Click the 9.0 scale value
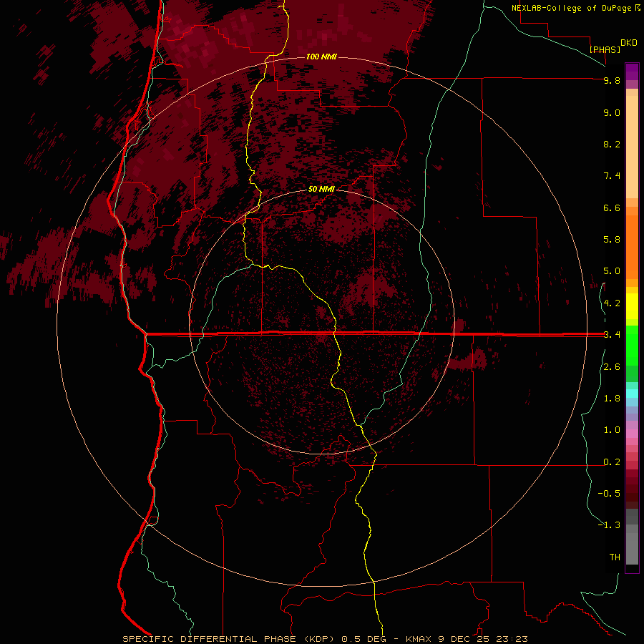This screenshot has height=644, width=644. pyautogui.click(x=612, y=112)
